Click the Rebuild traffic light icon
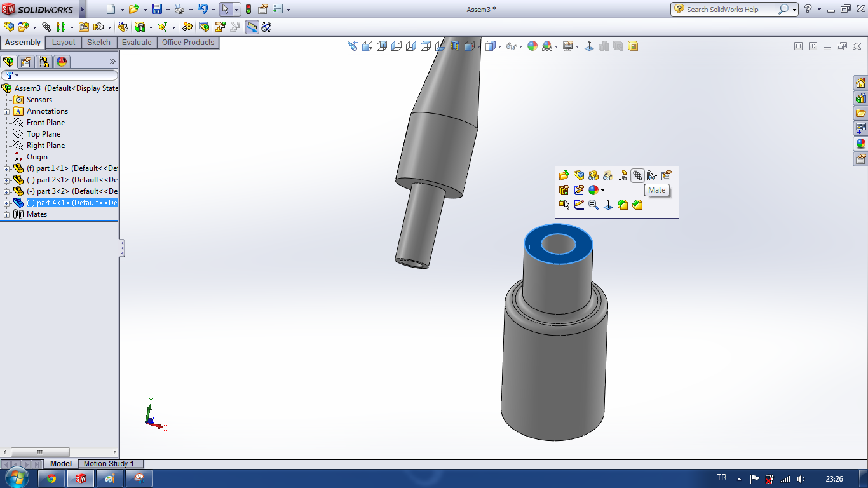This screenshot has height=488, width=868. (248, 9)
